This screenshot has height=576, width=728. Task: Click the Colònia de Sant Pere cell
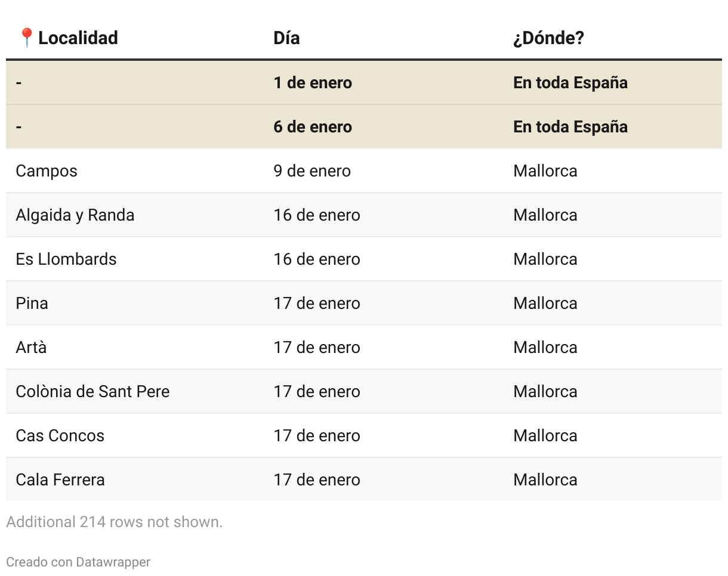point(92,392)
